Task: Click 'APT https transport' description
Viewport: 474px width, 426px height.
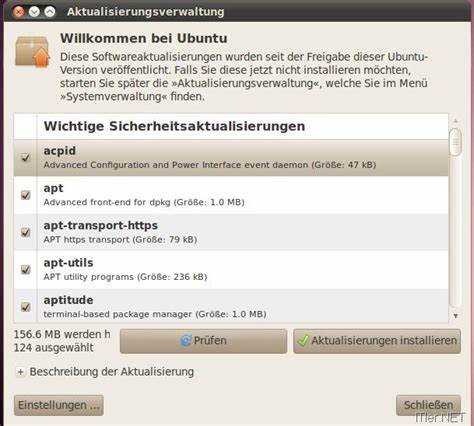Action: point(86,240)
